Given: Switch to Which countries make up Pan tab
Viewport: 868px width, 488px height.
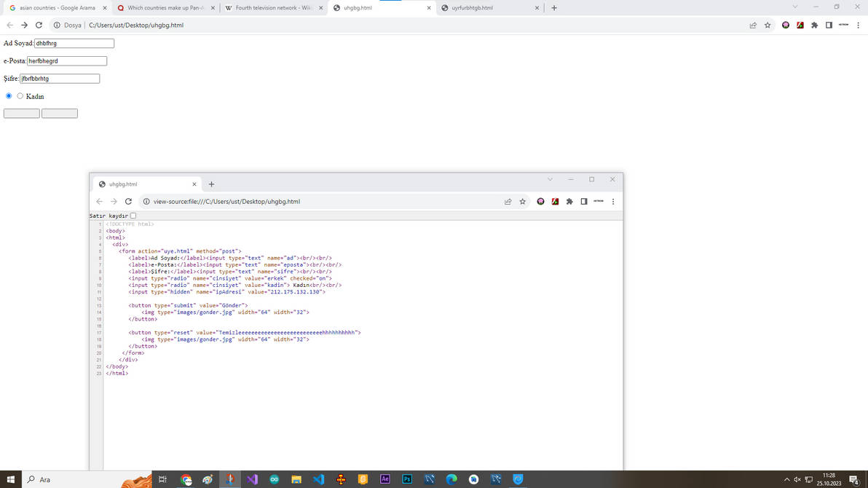Looking at the screenshot, I should click(165, 8).
